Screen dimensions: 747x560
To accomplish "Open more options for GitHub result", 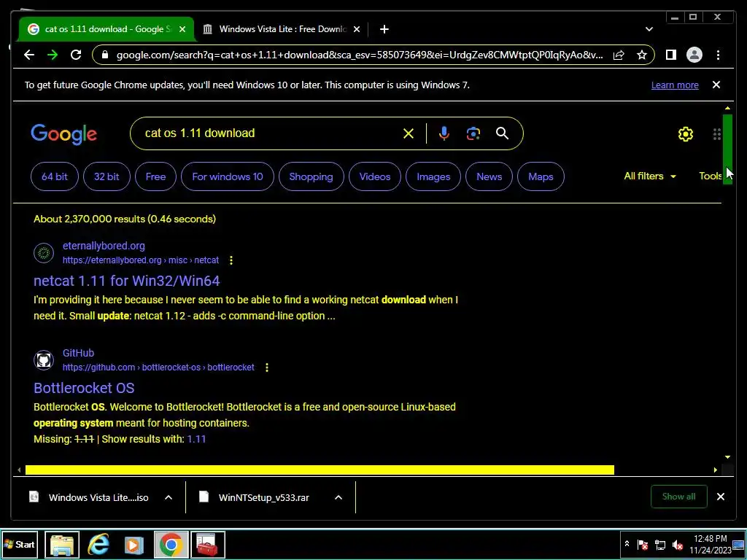I will pos(267,367).
